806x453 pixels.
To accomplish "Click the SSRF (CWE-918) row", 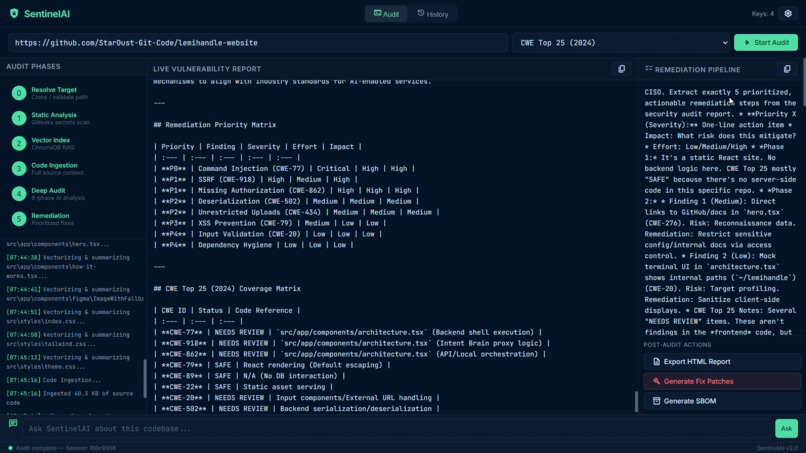I will (255, 179).
